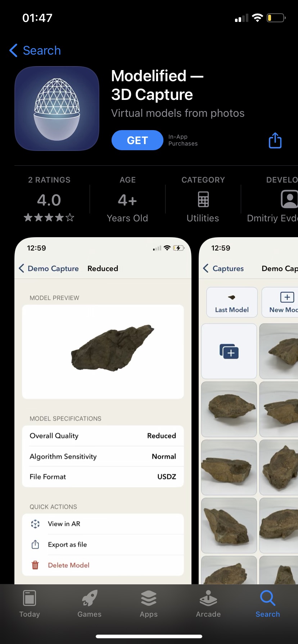
Task: Tap the Modelified egg app icon
Action: [57, 109]
